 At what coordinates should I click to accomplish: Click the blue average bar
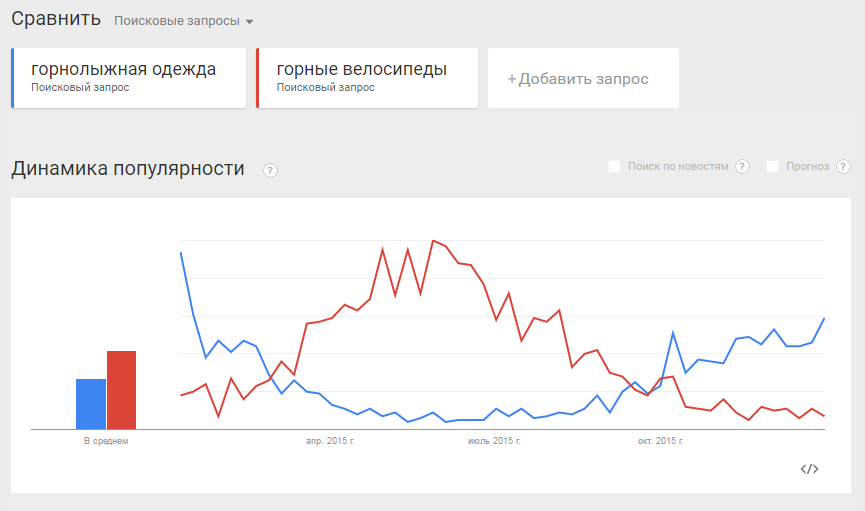point(91,404)
